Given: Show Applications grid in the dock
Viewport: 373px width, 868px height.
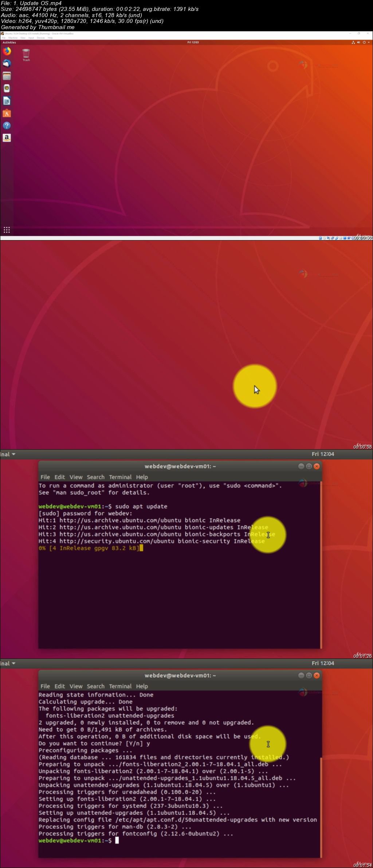Looking at the screenshot, I should (x=7, y=230).
